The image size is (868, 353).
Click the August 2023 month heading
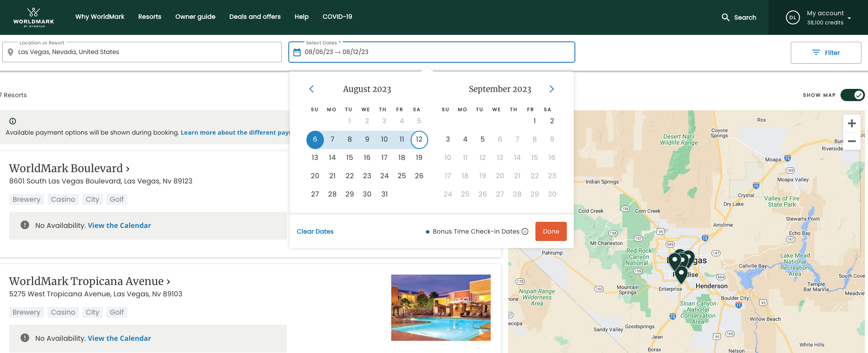tap(367, 89)
